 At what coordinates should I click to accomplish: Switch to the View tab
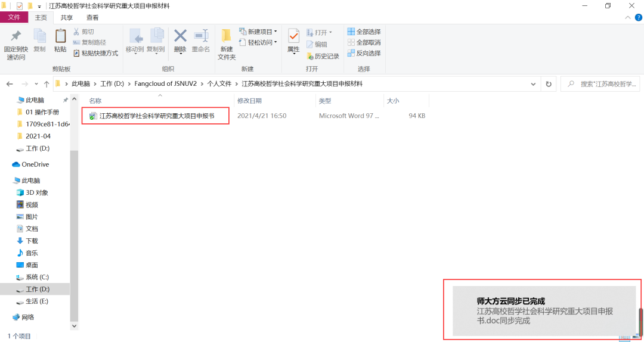[92, 18]
